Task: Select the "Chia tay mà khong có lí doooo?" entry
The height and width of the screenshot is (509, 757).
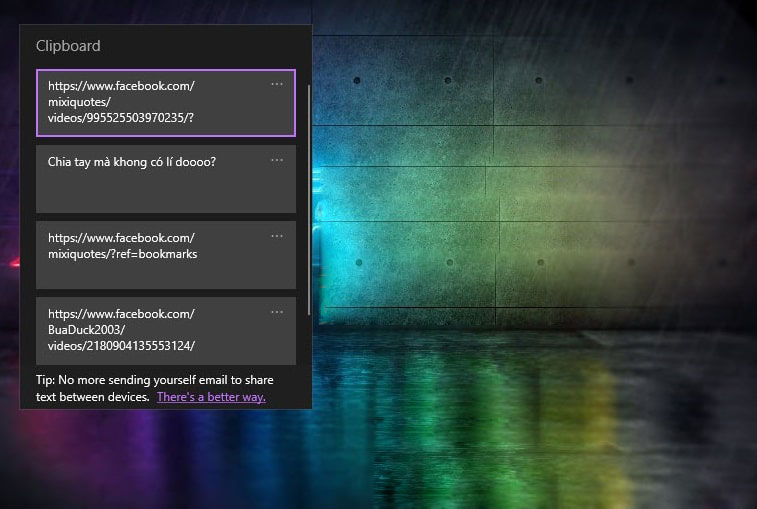Action: pyautogui.click(x=166, y=179)
